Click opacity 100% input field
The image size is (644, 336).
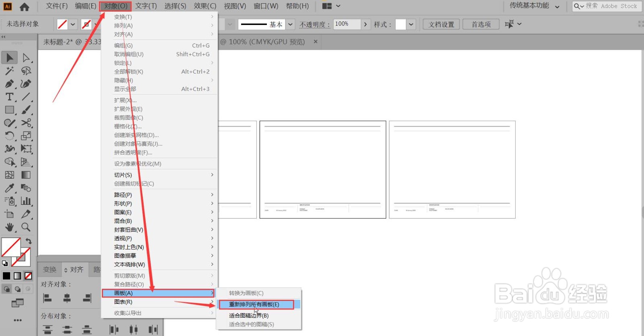click(347, 24)
